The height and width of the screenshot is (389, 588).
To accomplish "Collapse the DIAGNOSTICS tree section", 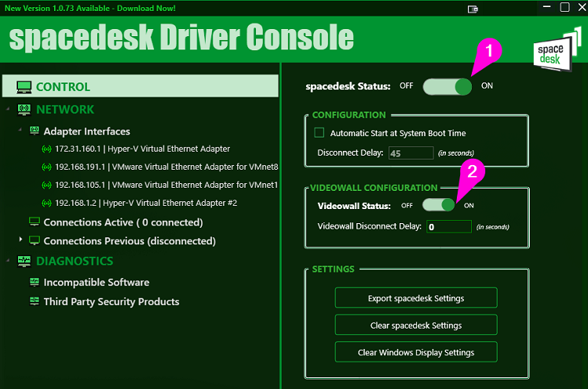I will (9, 260).
